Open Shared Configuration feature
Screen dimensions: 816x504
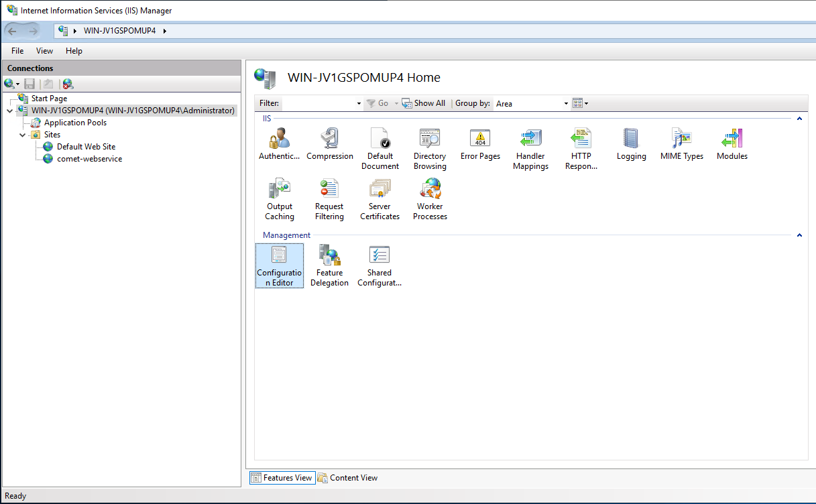(x=380, y=265)
